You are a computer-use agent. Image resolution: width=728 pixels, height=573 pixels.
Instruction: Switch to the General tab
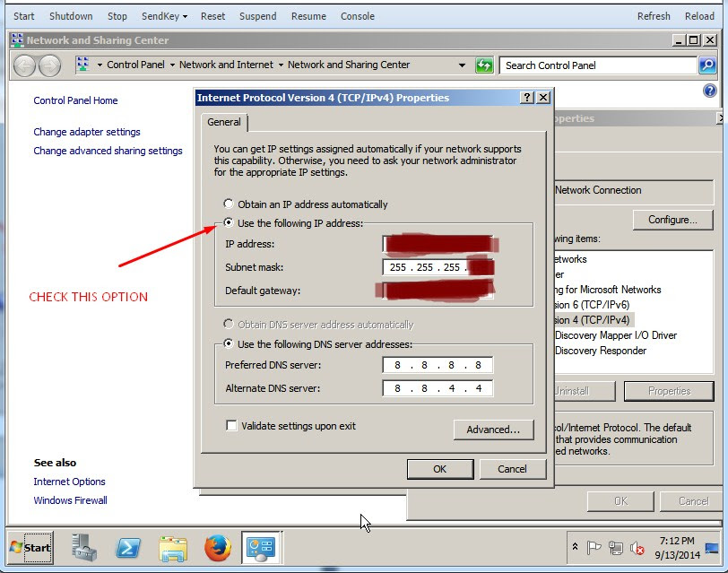point(224,122)
